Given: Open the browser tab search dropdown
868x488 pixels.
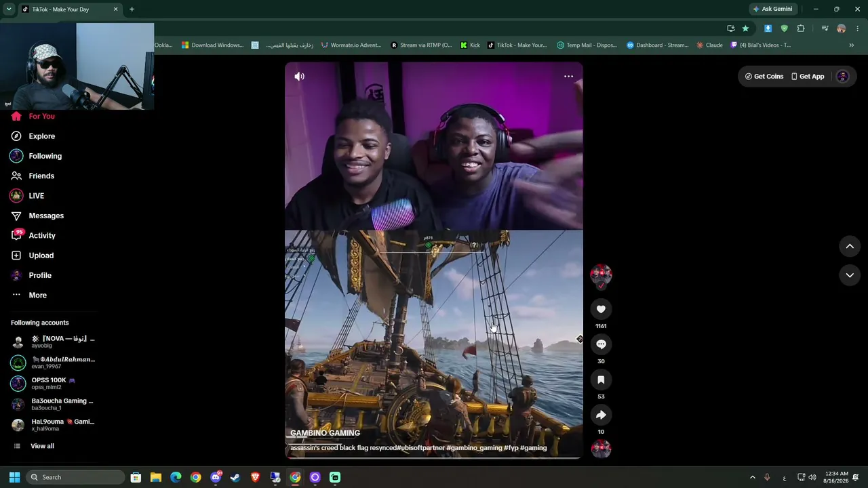Looking at the screenshot, I should 9,9.
